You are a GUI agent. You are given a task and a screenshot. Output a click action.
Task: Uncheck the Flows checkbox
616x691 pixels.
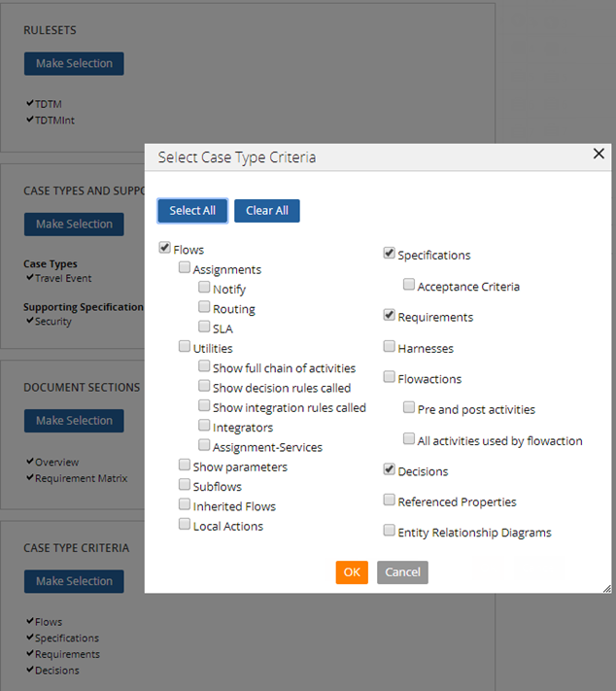(164, 249)
